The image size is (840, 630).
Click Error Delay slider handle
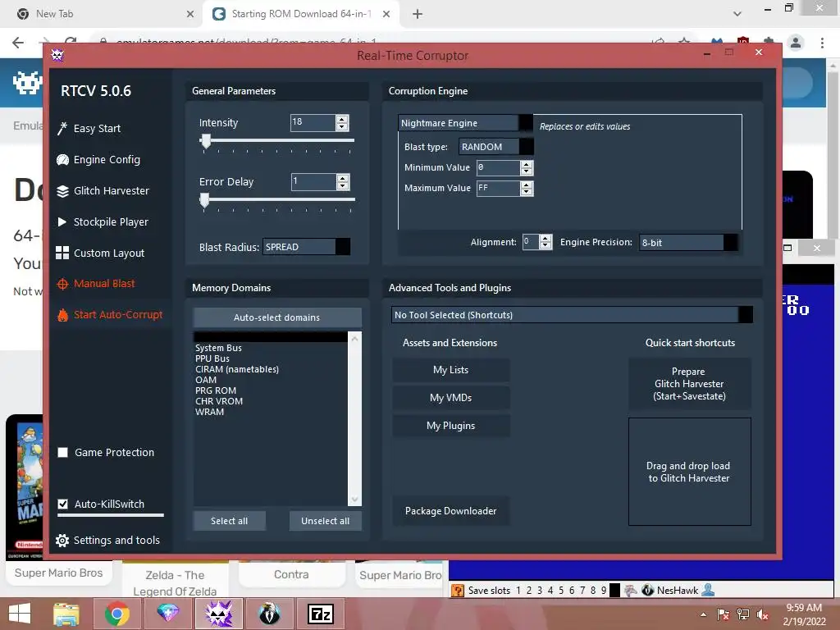(x=204, y=200)
